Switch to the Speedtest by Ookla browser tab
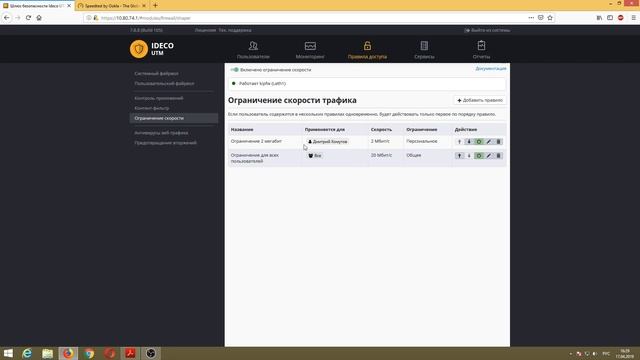The width and height of the screenshot is (640, 360). point(111,6)
